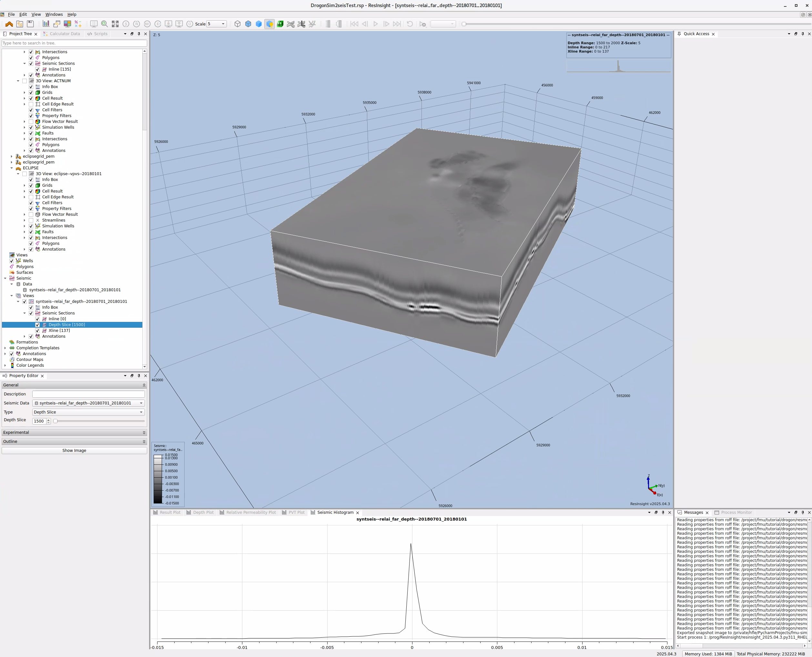This screenshot has width=812, height=657.
Task: Open the Edit menu
Action: (x=23, y=15)
